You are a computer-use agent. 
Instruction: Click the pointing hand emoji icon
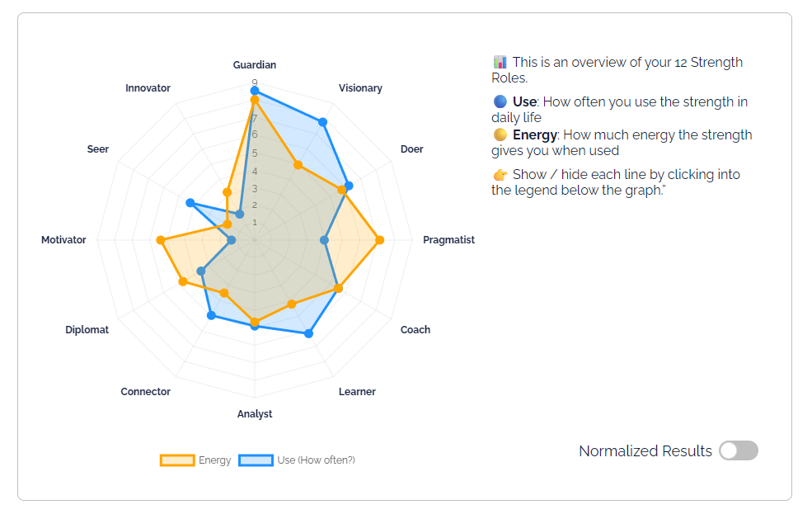500,175
